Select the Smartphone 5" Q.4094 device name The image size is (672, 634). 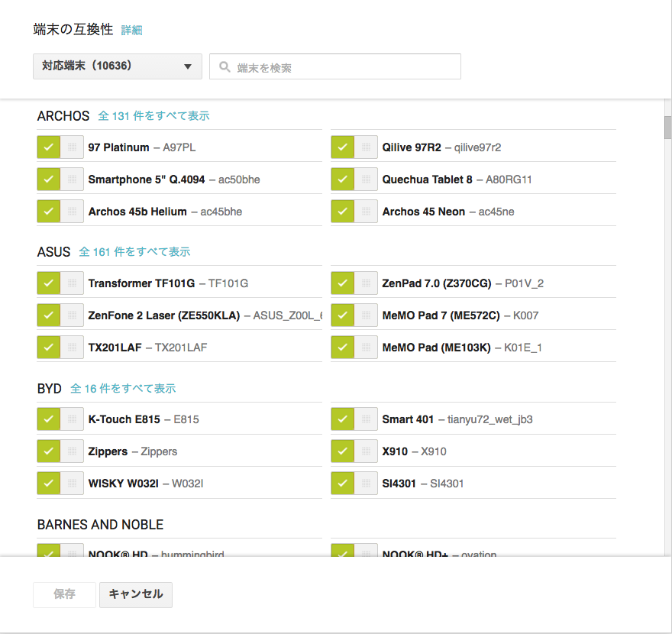coord(147,180)
